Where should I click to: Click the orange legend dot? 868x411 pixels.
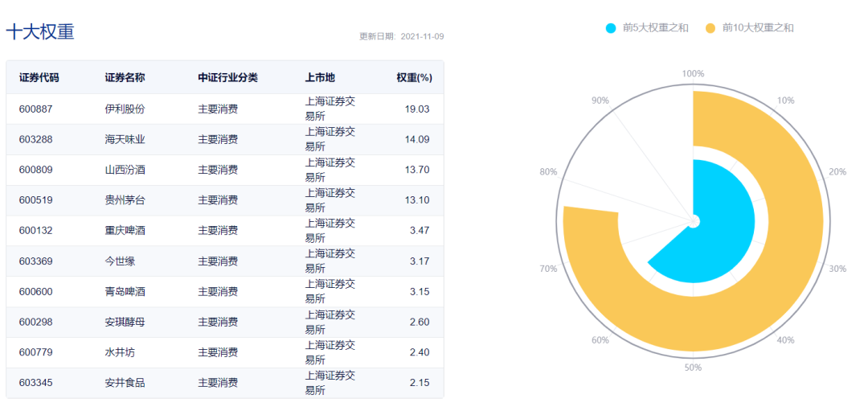pos(710,27)
